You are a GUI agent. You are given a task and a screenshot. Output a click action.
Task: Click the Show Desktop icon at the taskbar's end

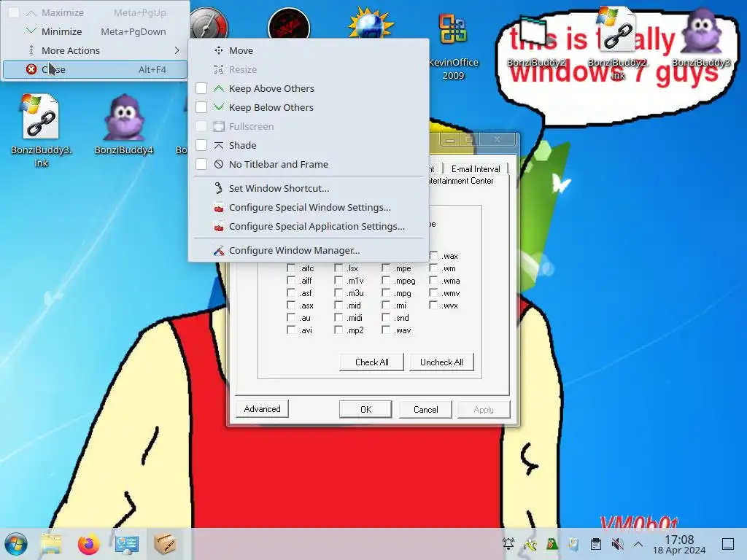[728, 544]
